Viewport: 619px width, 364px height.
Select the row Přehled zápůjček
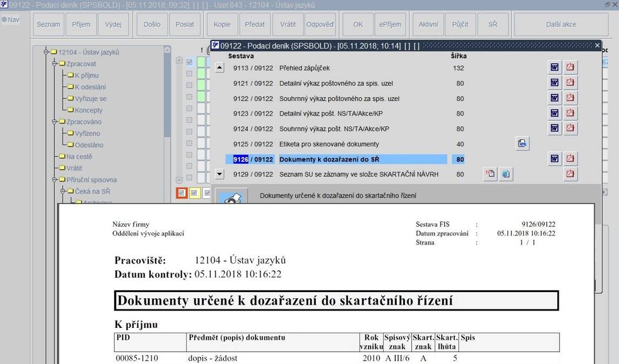pos(336,68)
